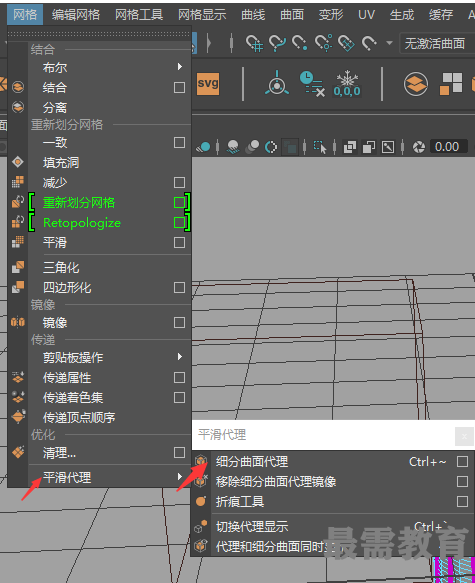The image size is (475, 583).
Task: Click the Quadrangulate (四边形化) icon
Action: click(18, 287)
